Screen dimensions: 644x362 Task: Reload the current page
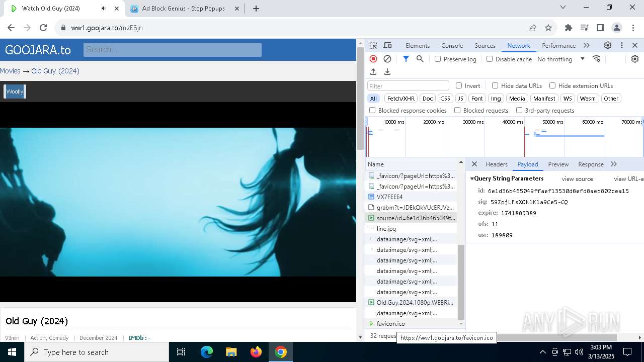(43, 28)
